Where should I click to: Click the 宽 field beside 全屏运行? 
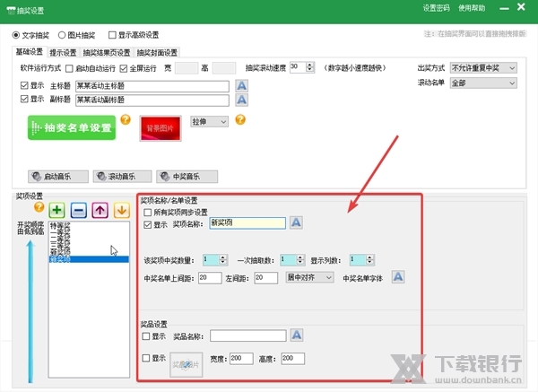187,68
